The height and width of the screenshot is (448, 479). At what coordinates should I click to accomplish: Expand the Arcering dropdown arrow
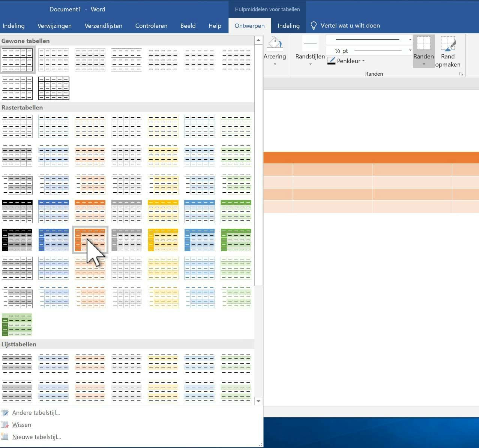pyautogui.click(x=275, y=64)
